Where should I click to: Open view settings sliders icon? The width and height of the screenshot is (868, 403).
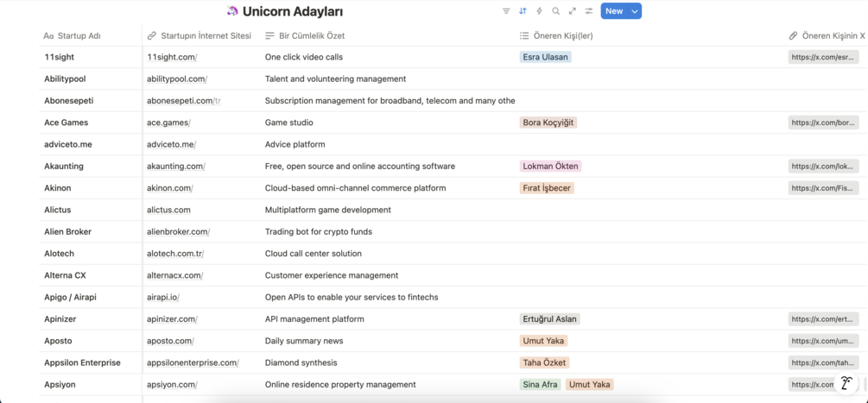coord(589,11)
